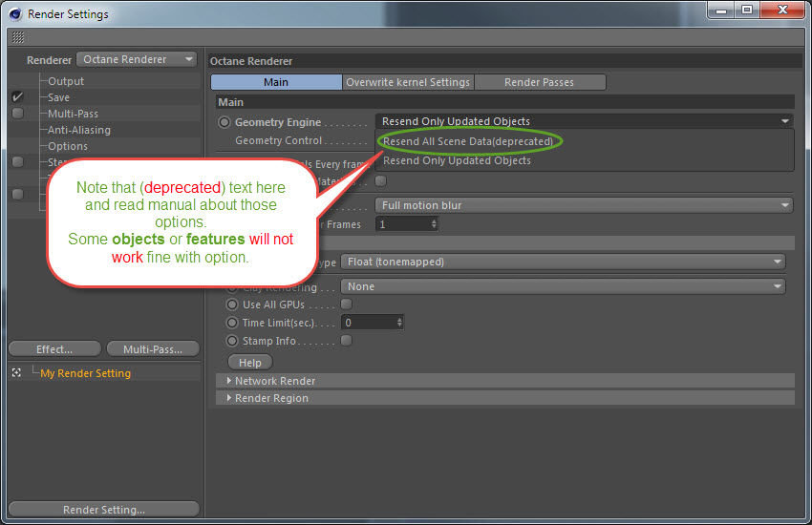
Task: Enable the Multi-Pass checkbox
Action: pyautogui.click(x=17, y=114)
